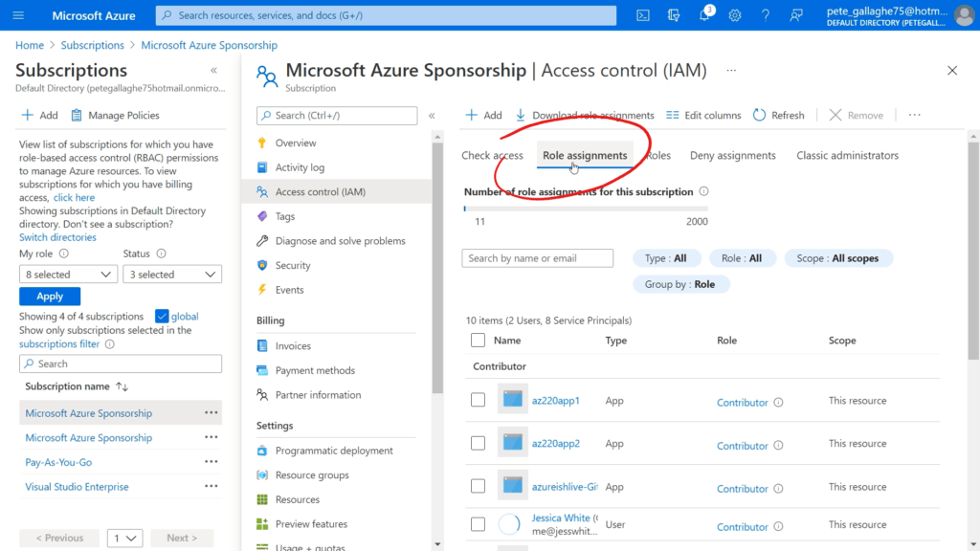Click the Activity log icon
Image resolution: width=980 pixels, height=551 pixels.
pyautogui.click(x=262, y=167)
